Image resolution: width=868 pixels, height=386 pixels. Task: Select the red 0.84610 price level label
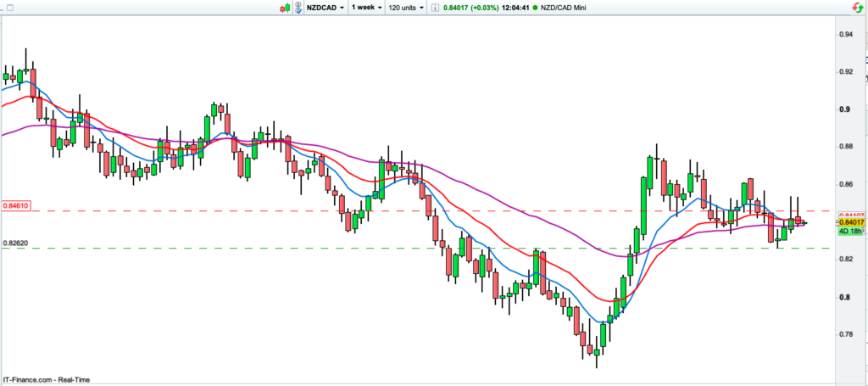[16, 205]
